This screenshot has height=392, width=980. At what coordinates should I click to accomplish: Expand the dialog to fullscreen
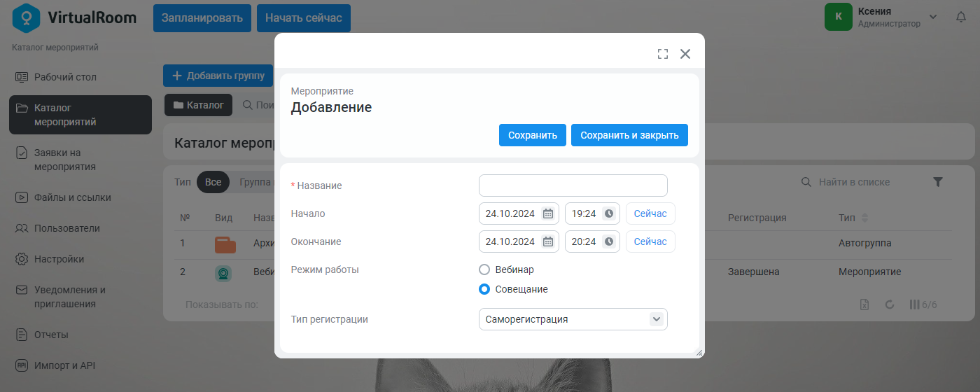[x=663, y=54]
